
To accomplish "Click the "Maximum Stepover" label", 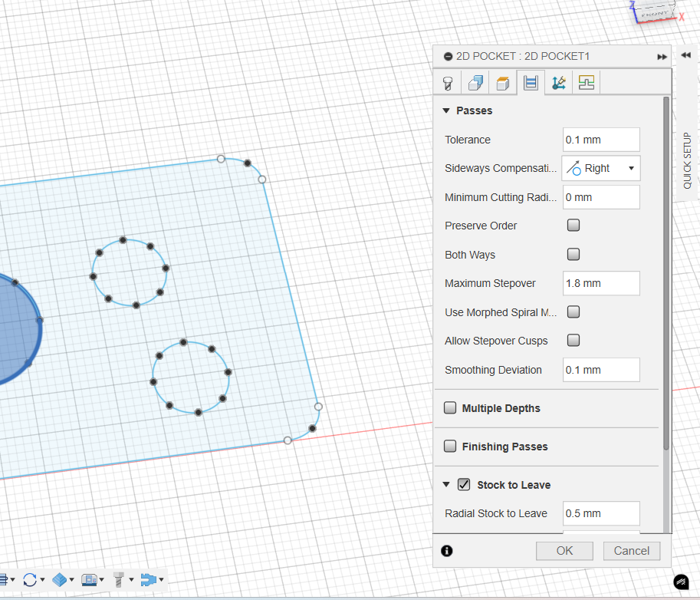I will point(490,283).
